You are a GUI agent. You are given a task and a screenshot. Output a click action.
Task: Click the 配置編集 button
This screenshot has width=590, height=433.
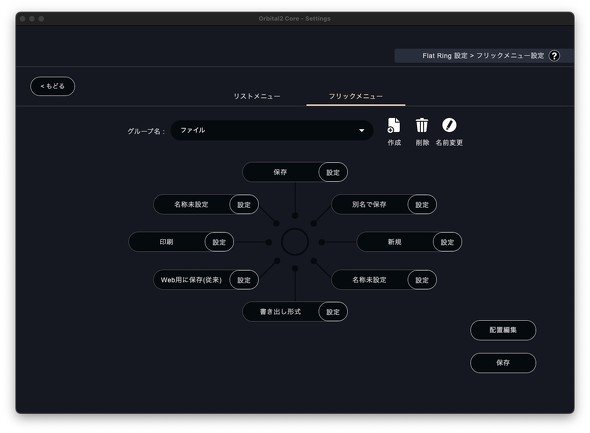click(503, 330)
